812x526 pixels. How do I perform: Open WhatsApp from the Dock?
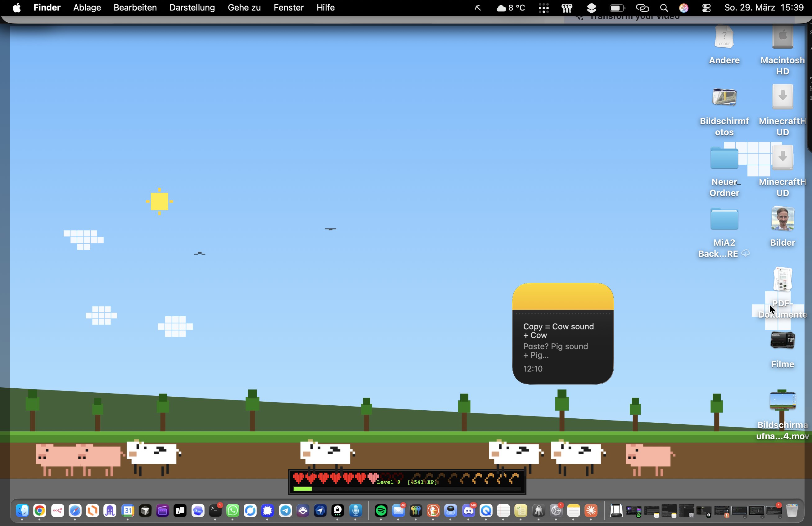click(x=233, y=511)
